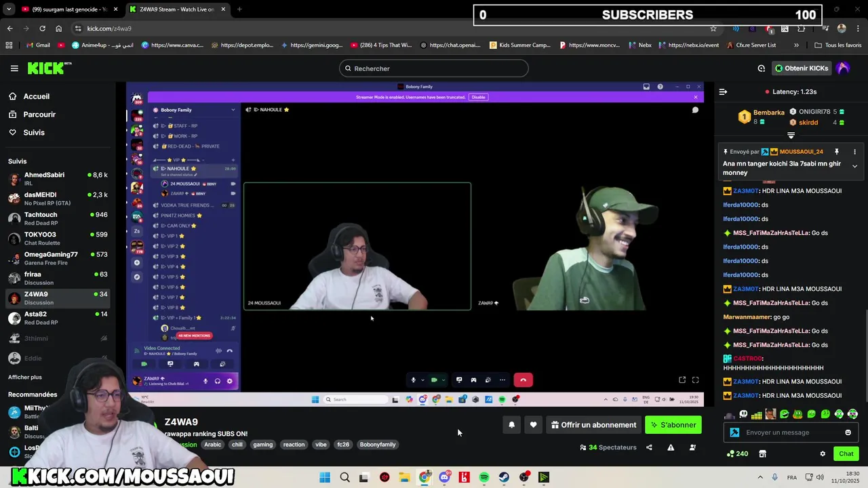
Task: Open chat settings gear
Action: tap(823, 453)
